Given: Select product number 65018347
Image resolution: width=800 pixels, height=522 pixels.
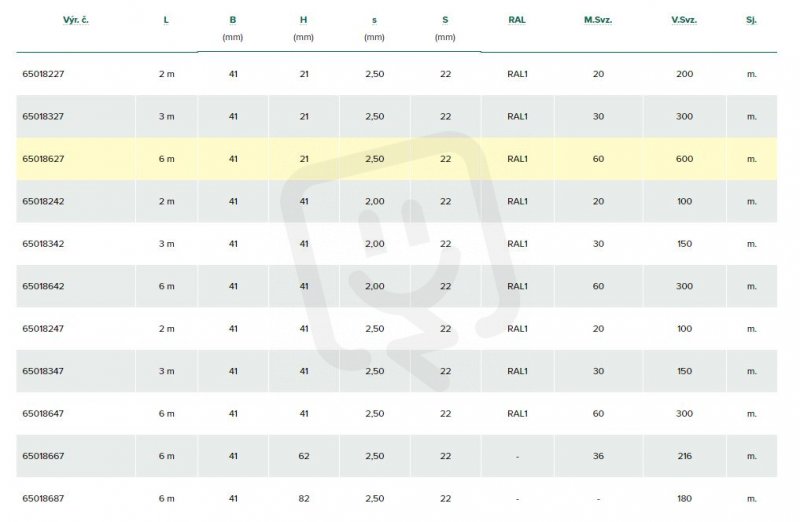Looking at the screenshot, I should point(43,371).
